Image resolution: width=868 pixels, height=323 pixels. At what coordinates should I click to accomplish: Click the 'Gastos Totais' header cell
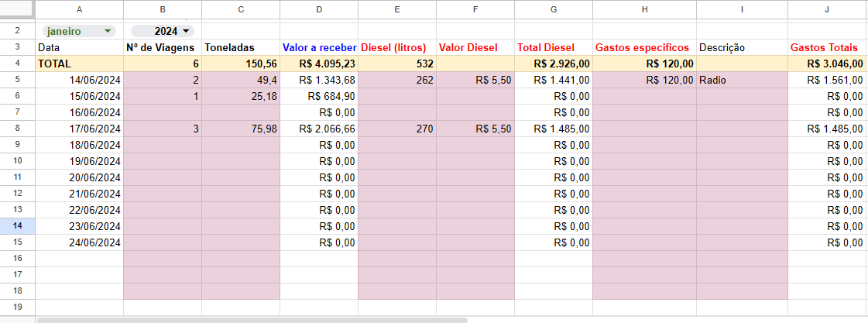pyautogui.click(x=828, y=48)
